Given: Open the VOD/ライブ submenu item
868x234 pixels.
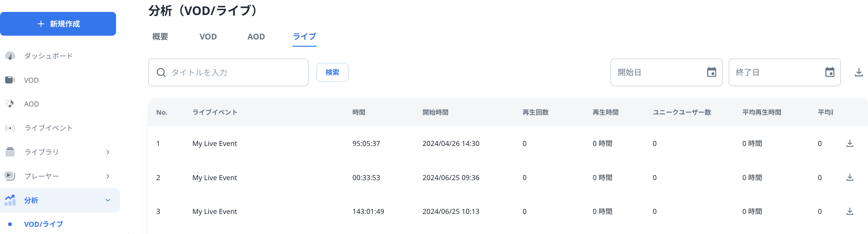Looking at the screenshot, I should pyautogui.click(x=43, y=224).
